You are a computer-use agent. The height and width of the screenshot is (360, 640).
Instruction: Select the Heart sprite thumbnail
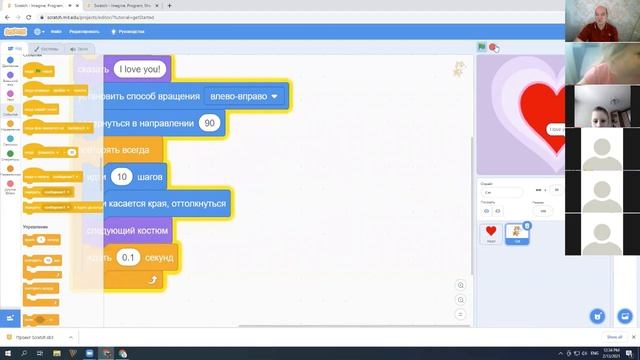[491, 234]
